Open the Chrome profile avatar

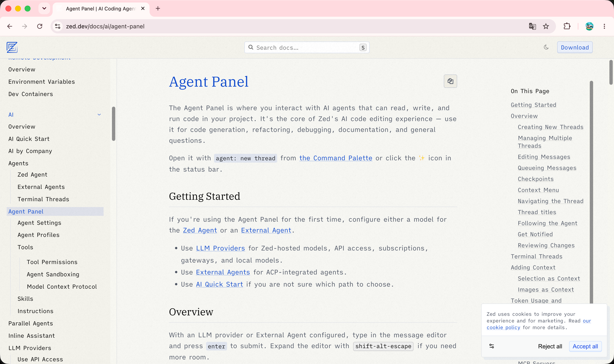pyautogui.click(x=589, y=26)
